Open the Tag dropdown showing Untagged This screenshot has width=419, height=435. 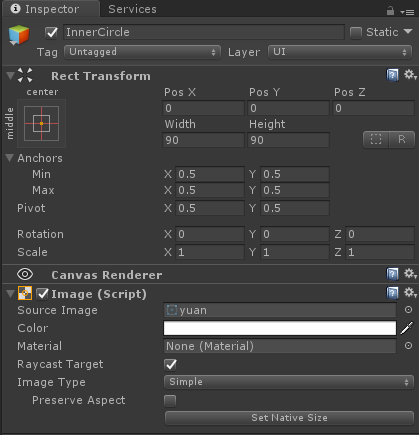tap(142, 52)
